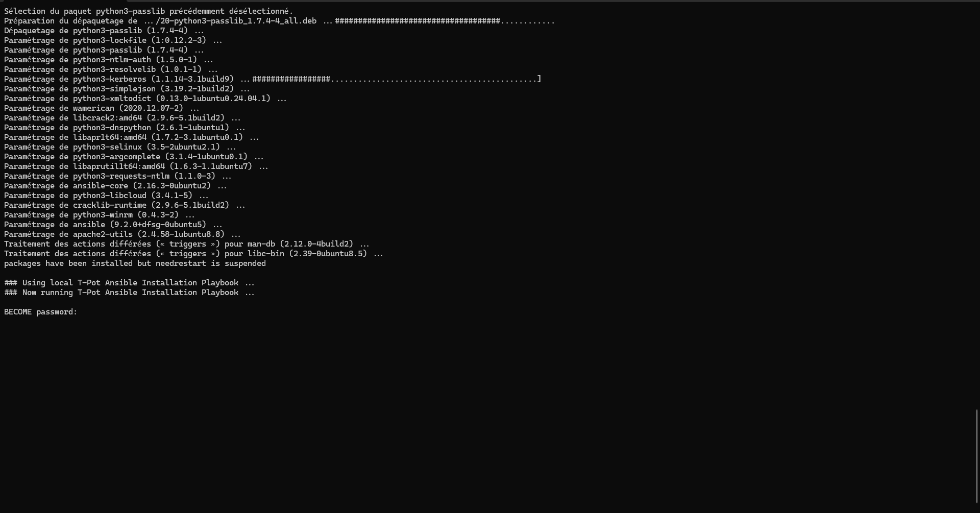Viewport: 980px width, 513px height.
Task: Click the python3-winrm package line
Action: tap(99, 215)
